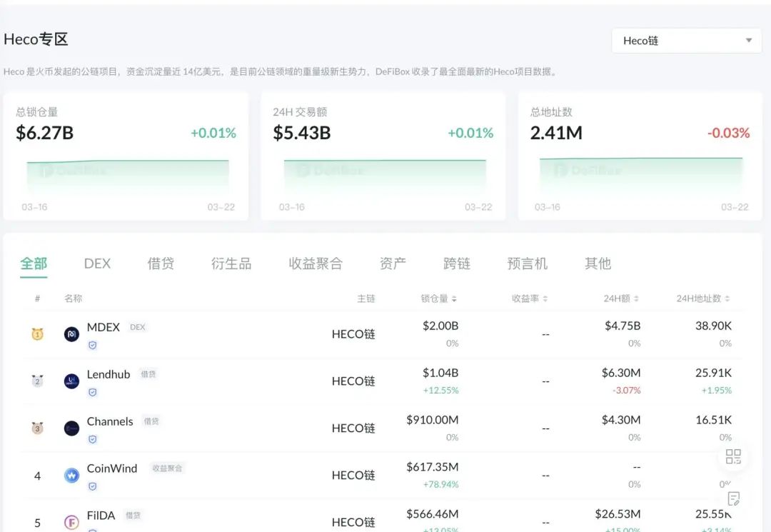Select the 全部 tab
This screenshot has width=771, height=532.
pos(34,264)
